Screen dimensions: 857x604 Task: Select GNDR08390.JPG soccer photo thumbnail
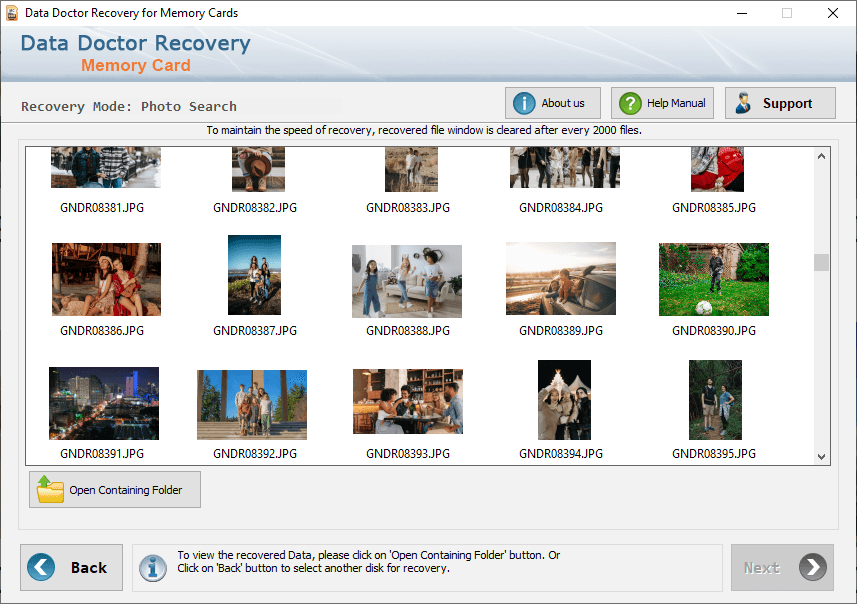click(714, 279)
